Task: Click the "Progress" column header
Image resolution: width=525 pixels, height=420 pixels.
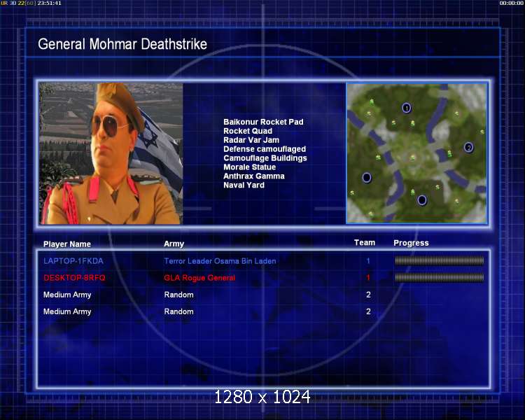Action: pos(411,243)
